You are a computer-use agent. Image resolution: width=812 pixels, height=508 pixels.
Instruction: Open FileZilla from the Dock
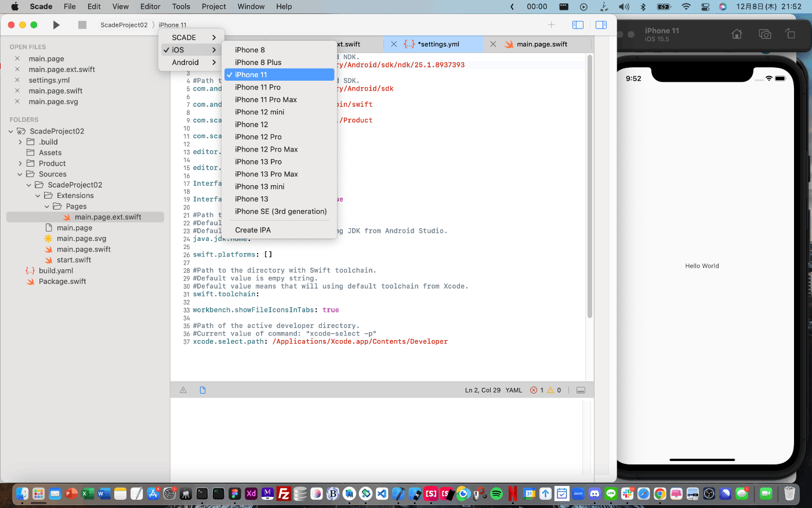coord(284,493)
